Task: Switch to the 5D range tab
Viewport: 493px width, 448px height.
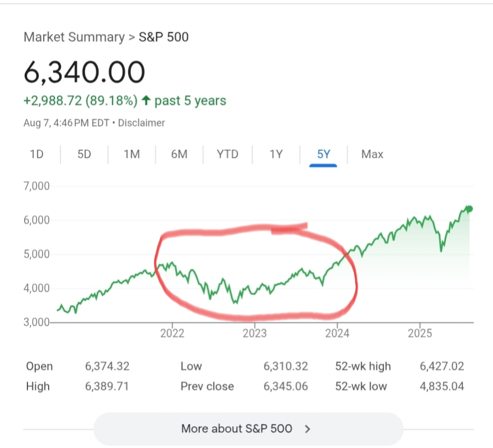Action: [84, 154]
